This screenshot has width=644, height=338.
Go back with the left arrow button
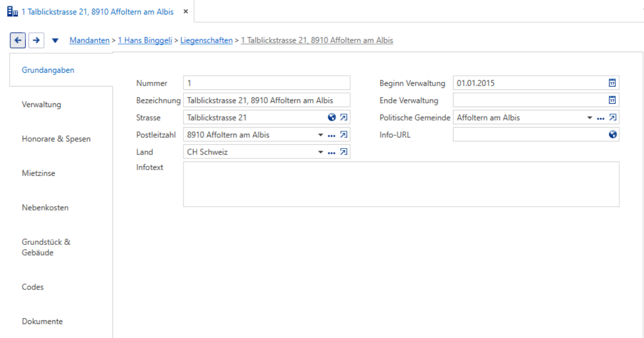(18, 40)
